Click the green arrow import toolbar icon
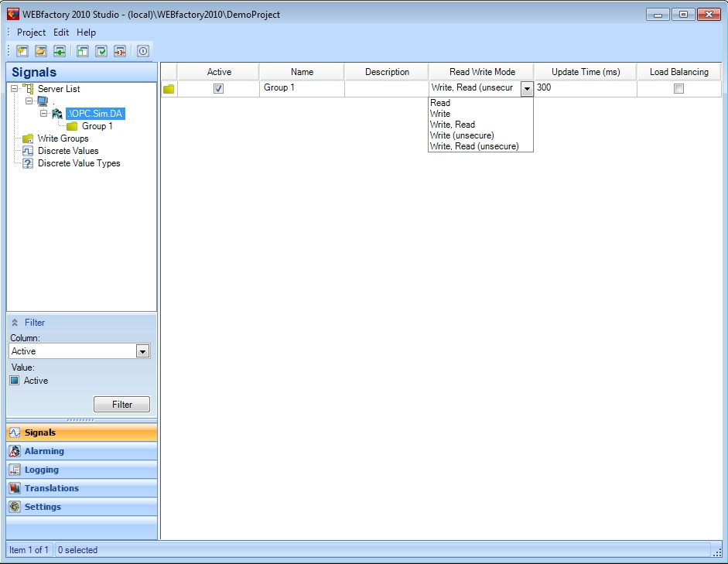The width and height of the screenshot is (728, 564). pyautogui.click(x=60, y=51)
